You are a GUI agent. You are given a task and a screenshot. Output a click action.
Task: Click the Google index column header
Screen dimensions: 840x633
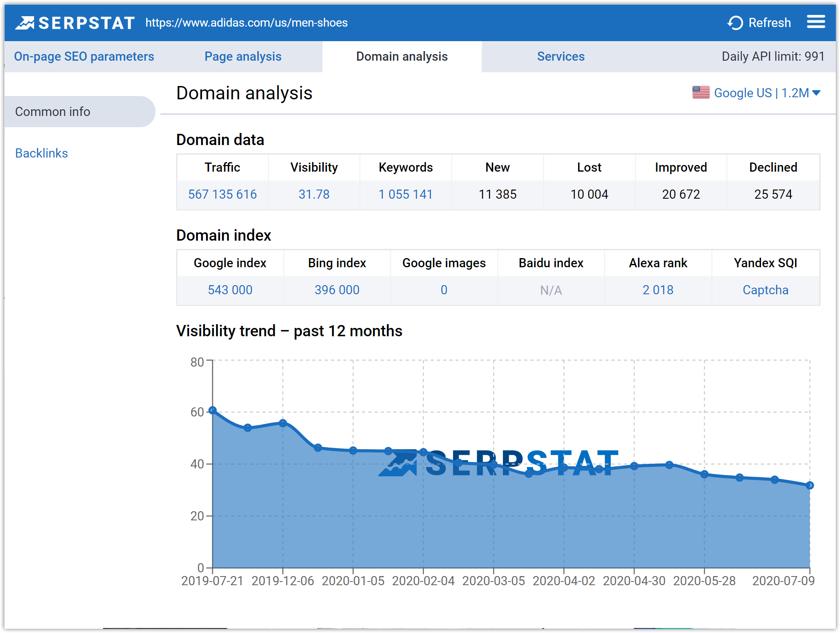pyautogui.click(x=230, y=263)
